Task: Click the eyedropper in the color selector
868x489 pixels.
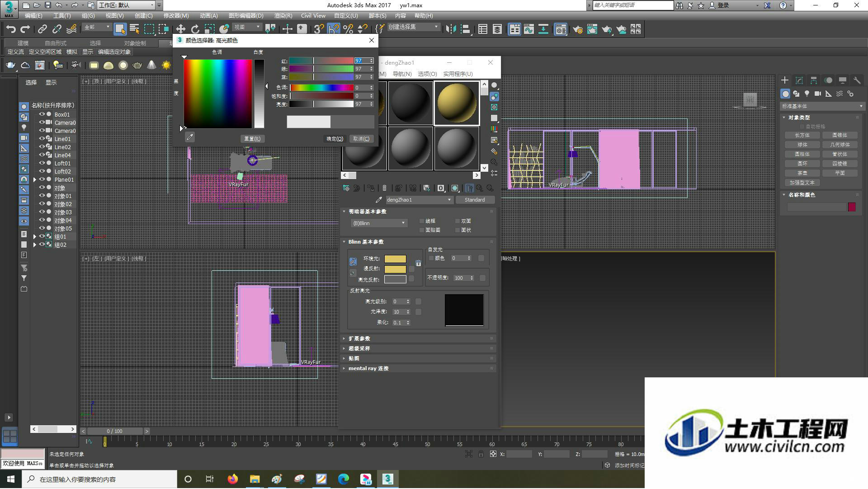Action: tap(190, 137)
